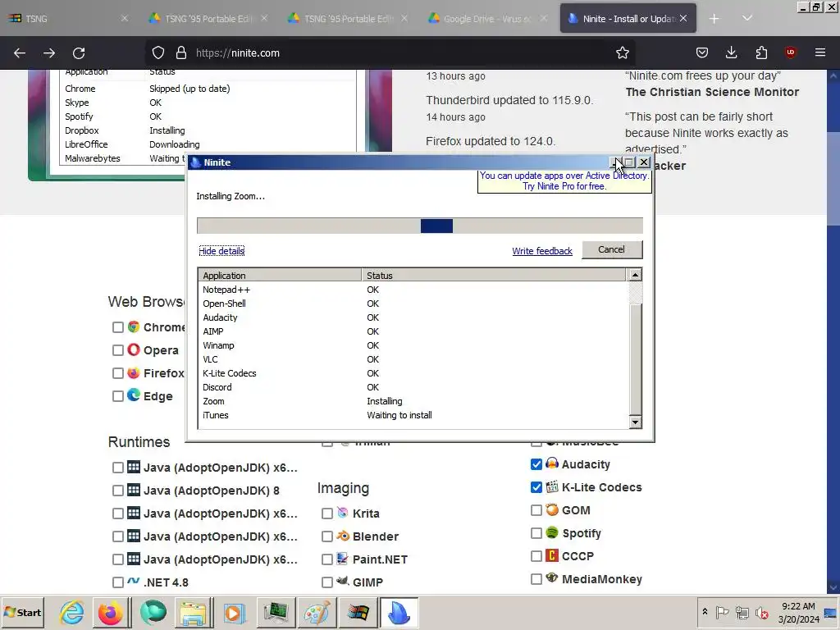Check the Java (AdoptOpenJDK) 8 checkbox
Image resolution: width=840 pixels, height=630 pixels.
(118, 491)
